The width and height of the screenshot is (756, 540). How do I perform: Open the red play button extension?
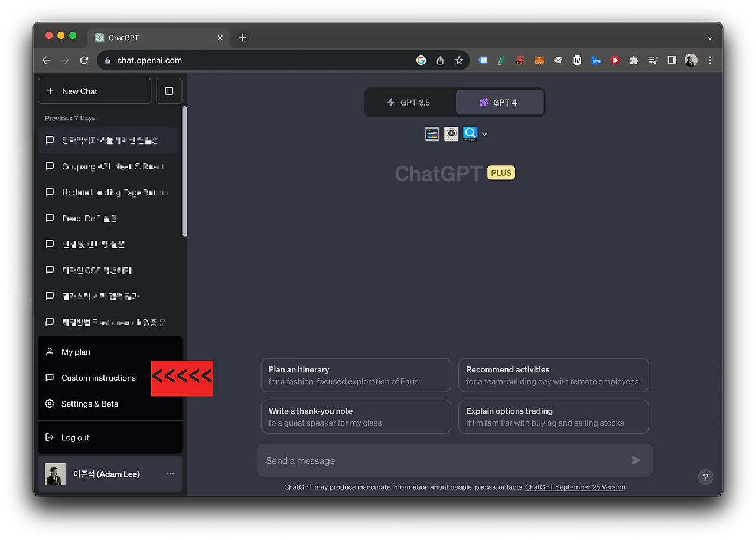[x=615, y=60]
